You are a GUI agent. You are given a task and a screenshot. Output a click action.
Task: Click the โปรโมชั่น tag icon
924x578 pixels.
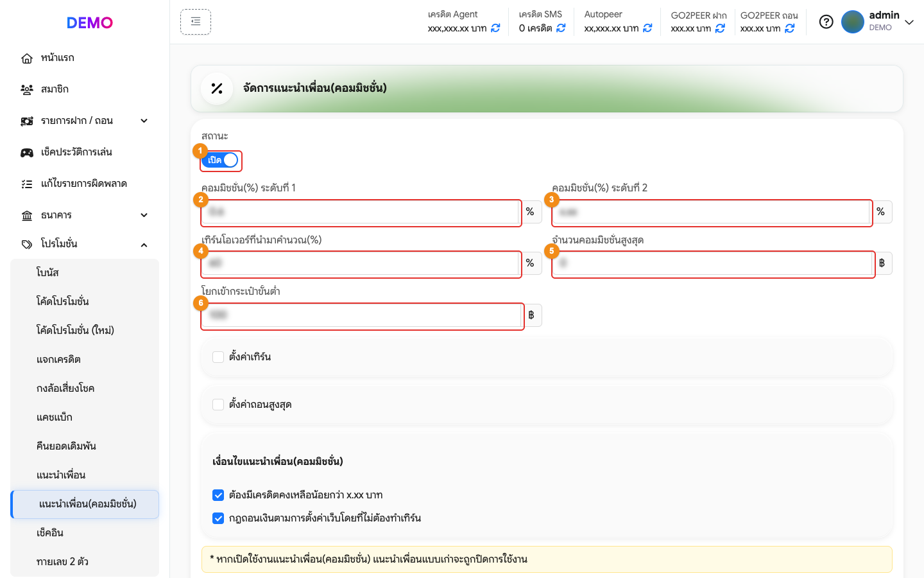[27, 245]
